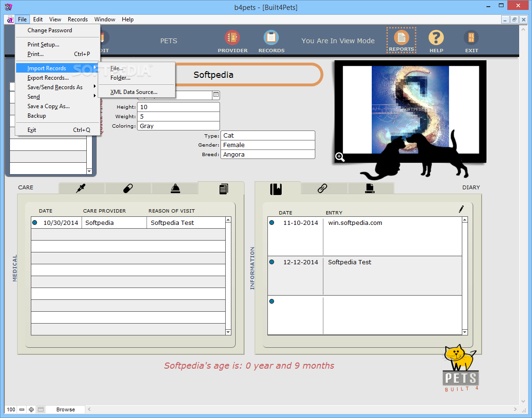Image resolution: width=532 pixels, height=418 pixels.
Task: Expand the Send submenu
Action: click(x=57, y=97)
